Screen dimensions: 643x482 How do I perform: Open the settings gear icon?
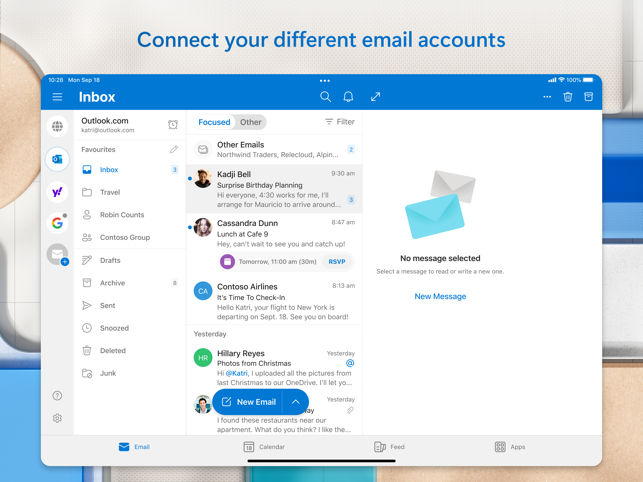[57, 418]
